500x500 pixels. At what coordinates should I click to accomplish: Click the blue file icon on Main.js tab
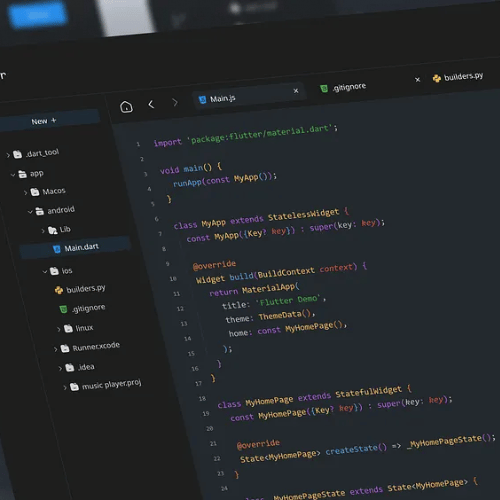point(202,100)
